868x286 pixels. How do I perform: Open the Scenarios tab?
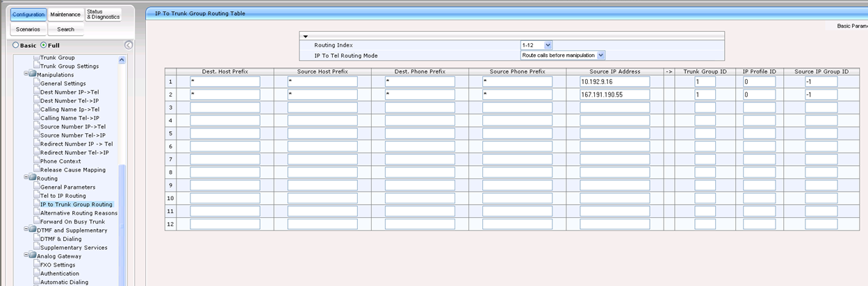tap(28, 29)
